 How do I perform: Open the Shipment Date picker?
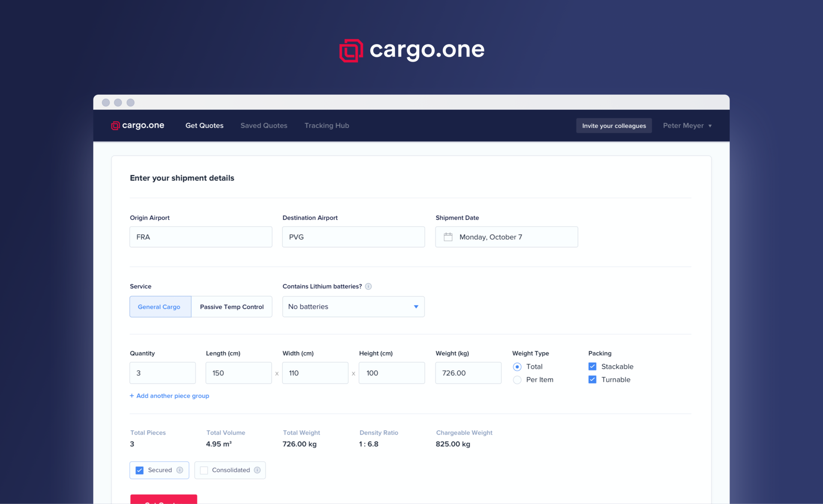(x=506, y=237)
